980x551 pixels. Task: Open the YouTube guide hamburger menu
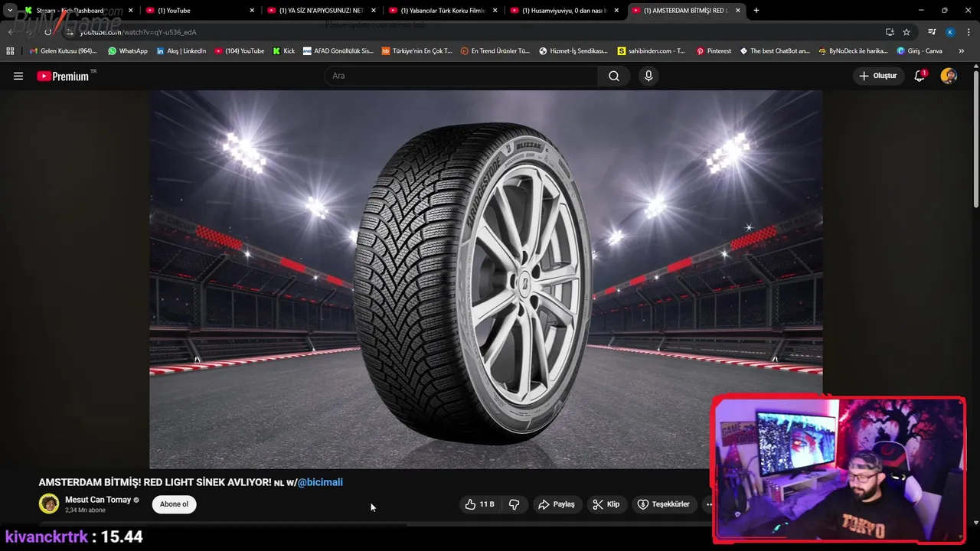[18, 76]
